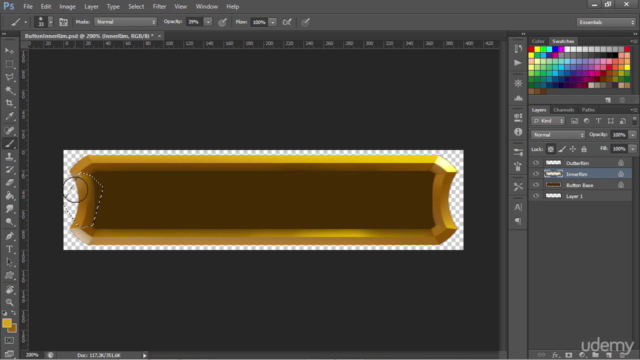Hide the Button Base layer
The width and height of the screenshot is (640, 360).
pos(536,185)
